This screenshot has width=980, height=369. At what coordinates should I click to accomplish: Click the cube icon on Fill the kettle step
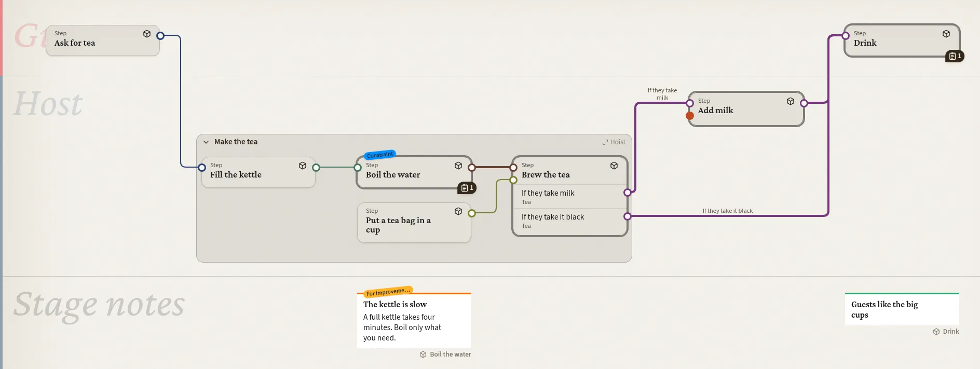(303, 166)
